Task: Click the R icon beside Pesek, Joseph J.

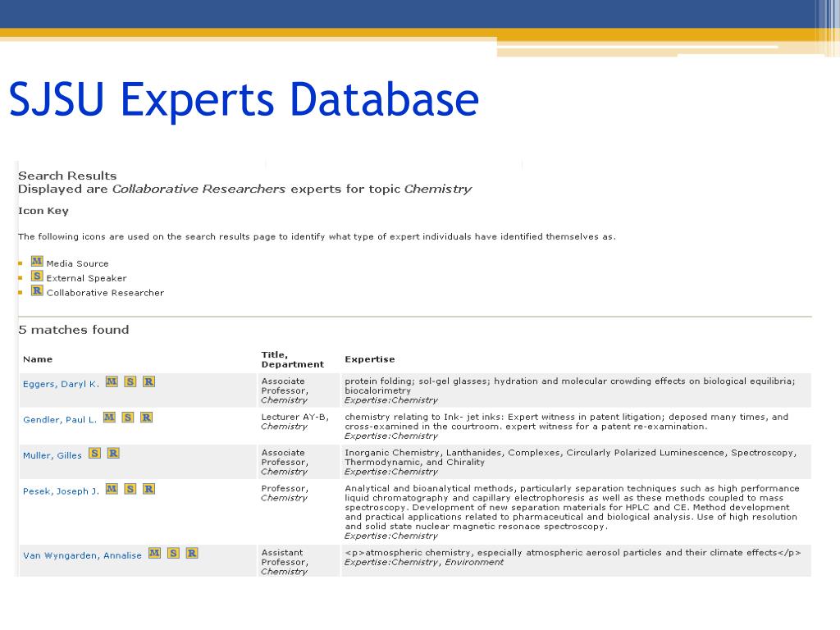Action: click(149, 489)
